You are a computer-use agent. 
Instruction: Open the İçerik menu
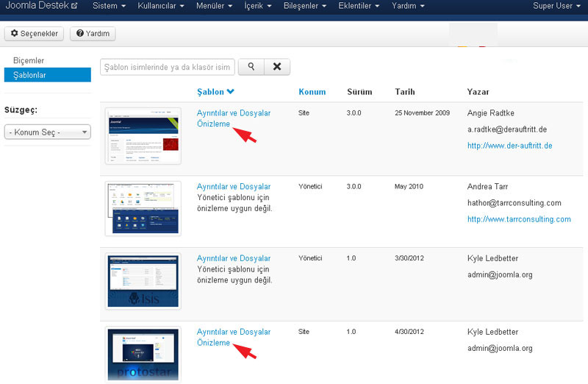pyautogui.click(x=258, y=6)
